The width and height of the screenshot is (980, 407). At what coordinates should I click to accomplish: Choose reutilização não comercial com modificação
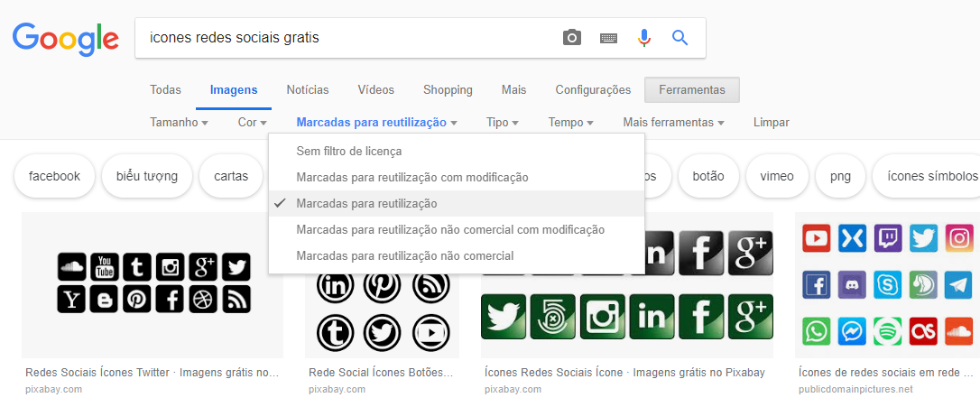click(x=457, y=230)
